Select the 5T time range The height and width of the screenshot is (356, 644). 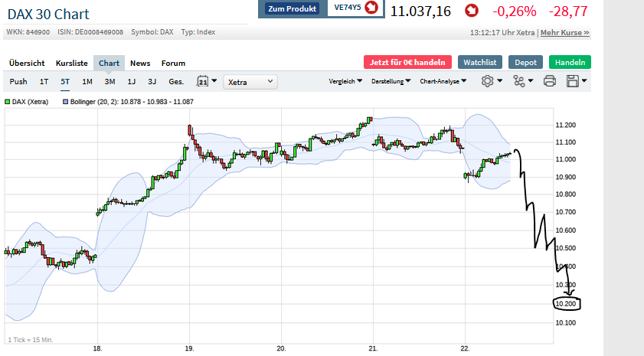[x=65, y=81]
